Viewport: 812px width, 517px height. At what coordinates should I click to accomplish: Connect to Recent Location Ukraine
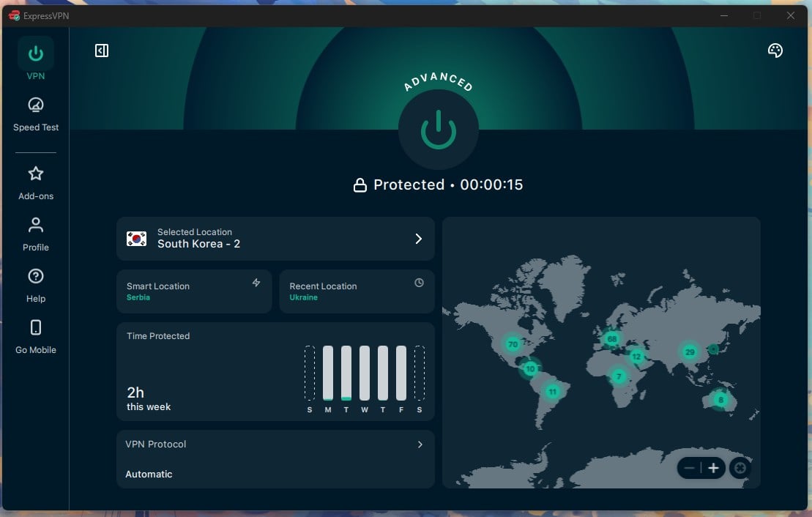point(357,291)
